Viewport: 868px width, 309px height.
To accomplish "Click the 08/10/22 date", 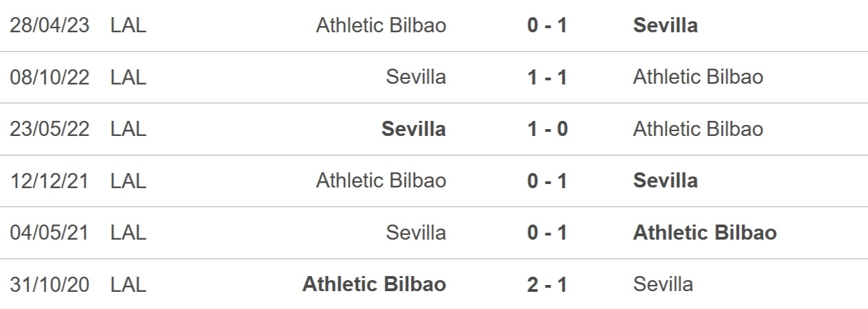I will pos(50,77).
